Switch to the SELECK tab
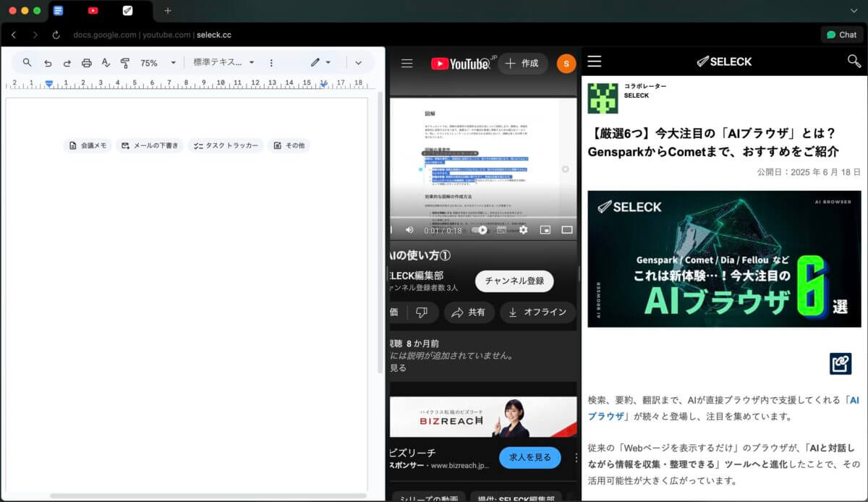Viewport: 868px width, 502px height. tap(128, 11)
